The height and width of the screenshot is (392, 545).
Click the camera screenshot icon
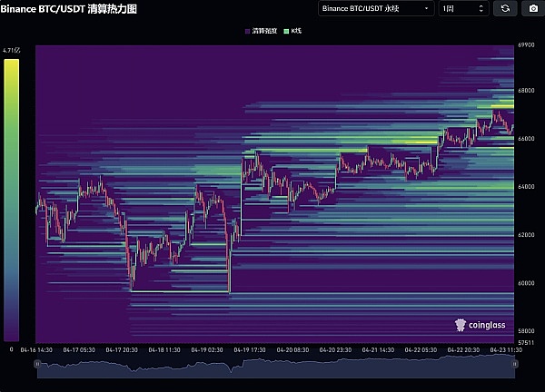[531, 9]
